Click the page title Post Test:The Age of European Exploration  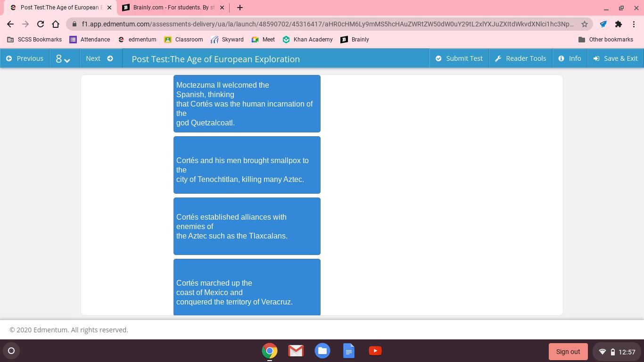(x=215, y=59)
